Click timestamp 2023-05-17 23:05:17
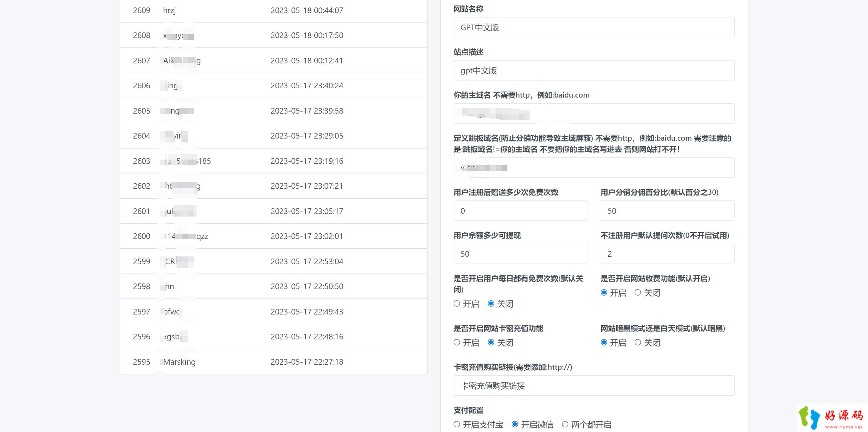868x432 pixels. point(307,212)
